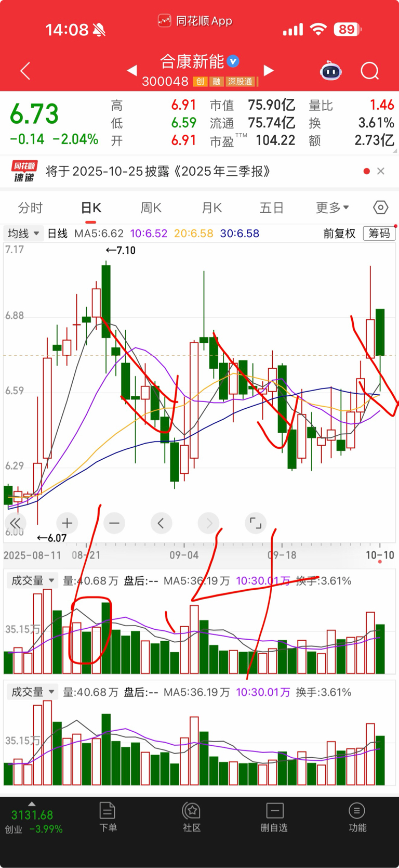Zoom in the K-line with plus button
The height and width of the screenshot is (868, 399).
tap(67, 523)
